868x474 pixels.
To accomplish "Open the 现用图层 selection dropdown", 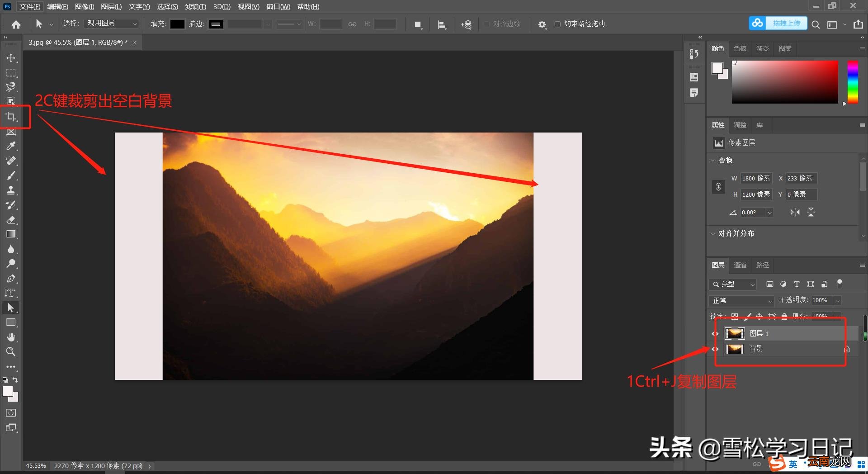I will [x=111, y=24].
